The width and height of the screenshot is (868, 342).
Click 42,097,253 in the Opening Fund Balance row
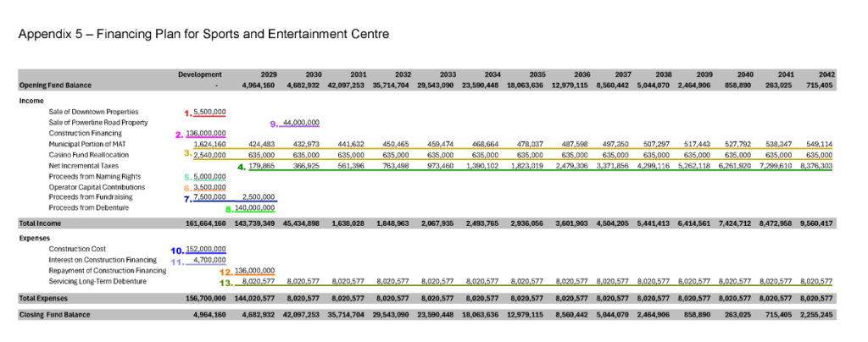click(x=346, y=85)
